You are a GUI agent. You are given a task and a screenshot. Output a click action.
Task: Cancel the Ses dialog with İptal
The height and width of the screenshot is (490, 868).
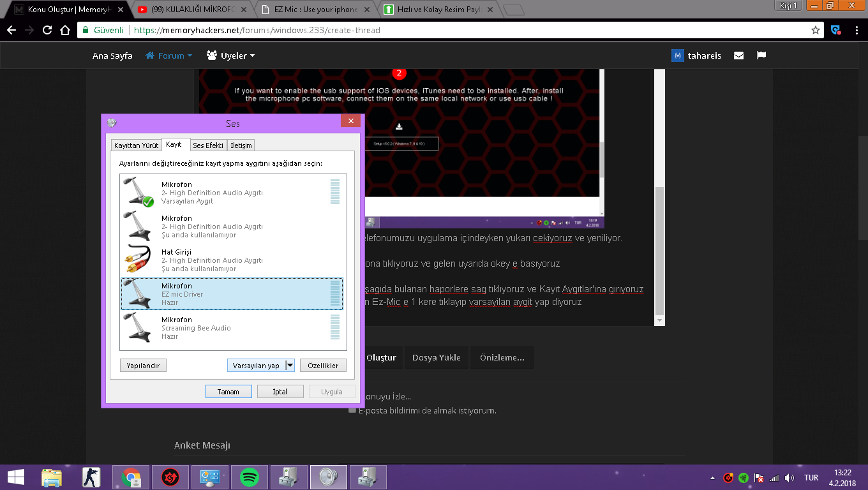coord(280,392)
